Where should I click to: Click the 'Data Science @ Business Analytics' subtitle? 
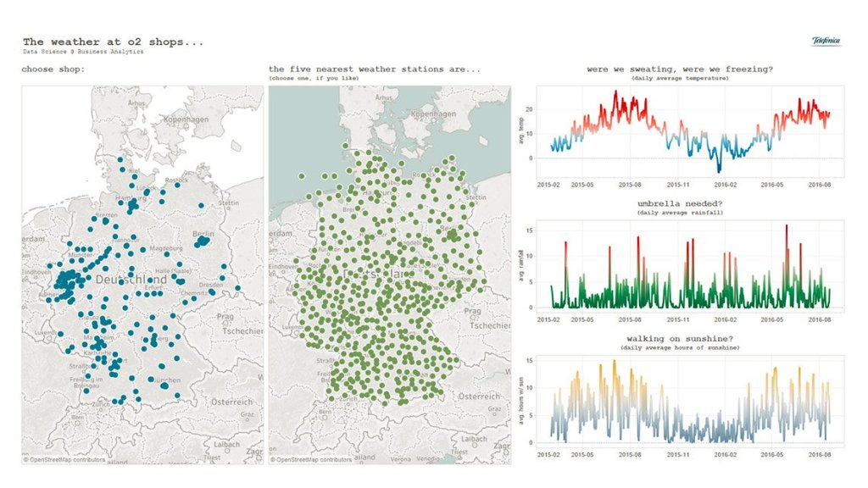coord(83,52)
